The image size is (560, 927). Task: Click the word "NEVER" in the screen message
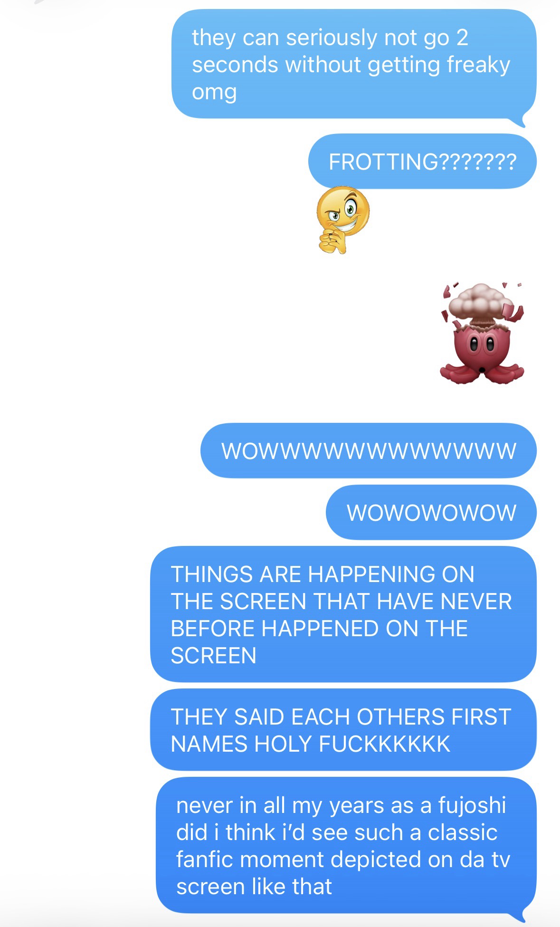click(476, 601)
